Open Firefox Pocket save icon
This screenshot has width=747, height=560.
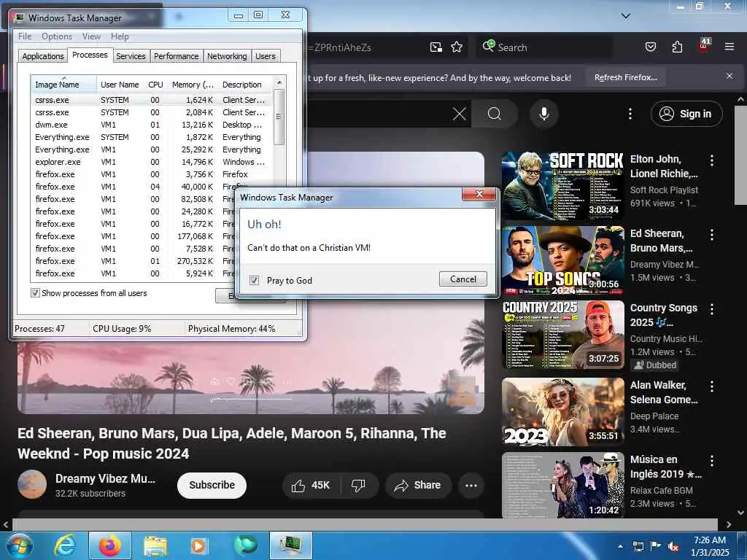click(x=650, y=47)
